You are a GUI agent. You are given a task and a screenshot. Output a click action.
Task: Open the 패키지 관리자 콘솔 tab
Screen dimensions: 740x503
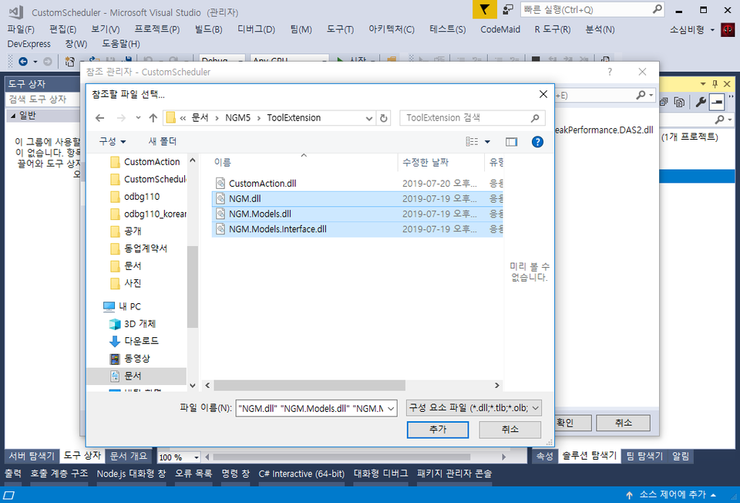point(454,474)
